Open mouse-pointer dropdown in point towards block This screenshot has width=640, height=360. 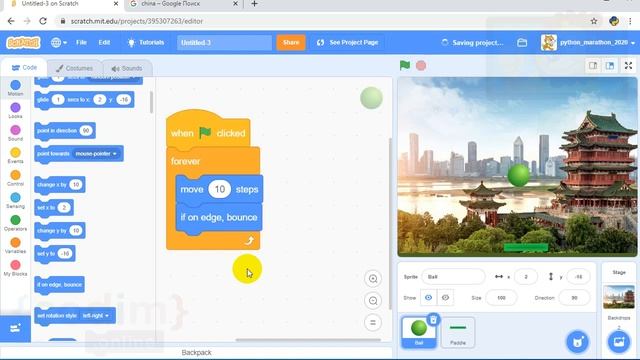pos(96,153)
